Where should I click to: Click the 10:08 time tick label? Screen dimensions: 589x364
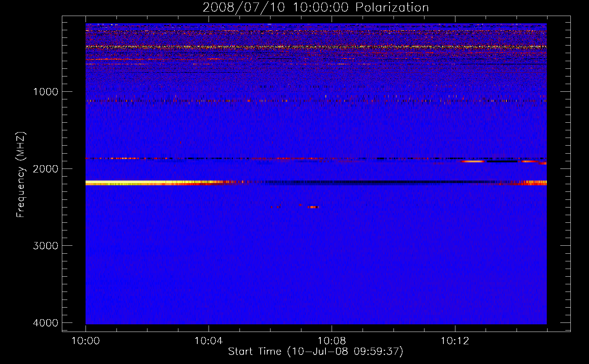(x=332, y=341)
